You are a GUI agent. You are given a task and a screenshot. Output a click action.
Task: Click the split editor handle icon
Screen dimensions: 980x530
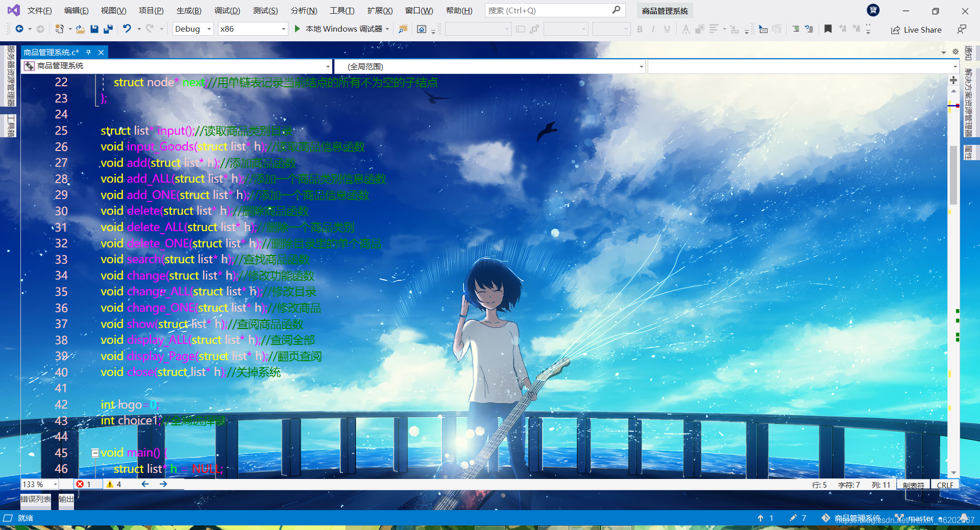tap(953, 80)
